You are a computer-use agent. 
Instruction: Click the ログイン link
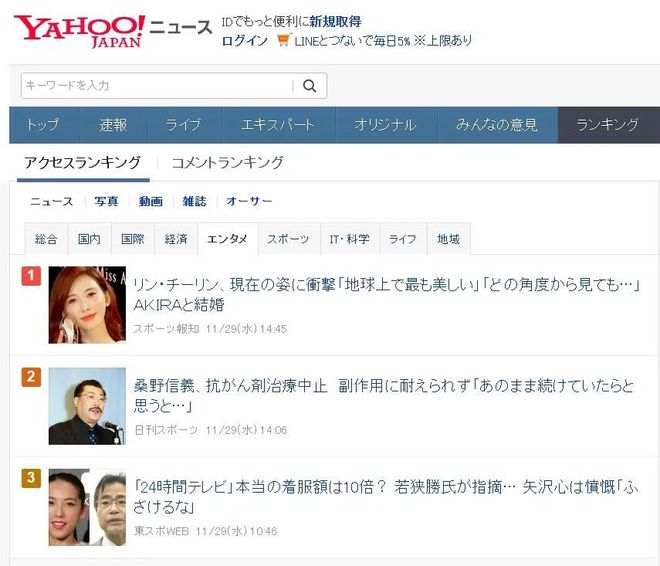coord(245,41)
